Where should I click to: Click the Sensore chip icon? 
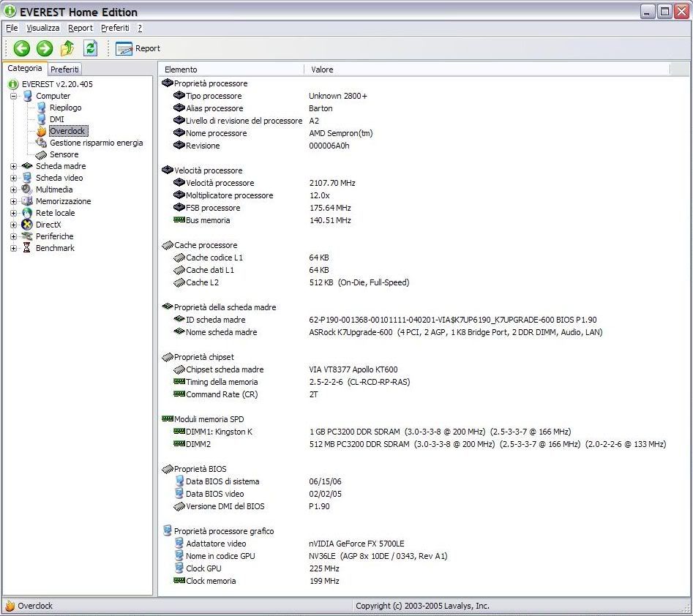pyautogui.click(x=41, y=154)
